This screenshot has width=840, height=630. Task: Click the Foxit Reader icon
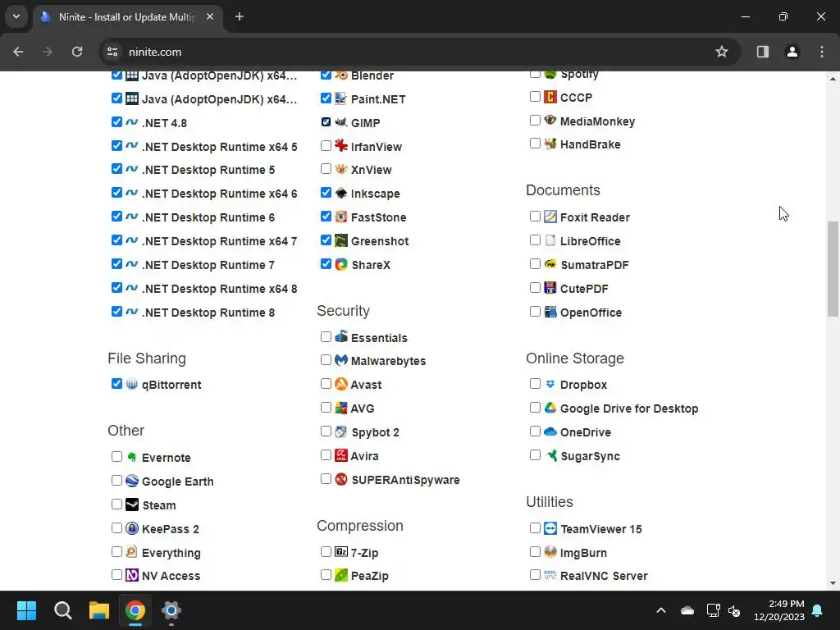(x=550, y=217)
